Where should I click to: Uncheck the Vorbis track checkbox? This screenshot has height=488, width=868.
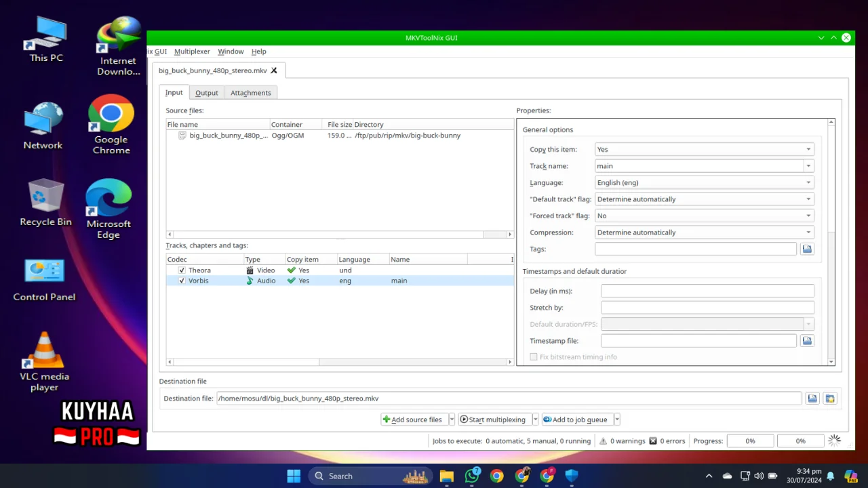(182, 281)
